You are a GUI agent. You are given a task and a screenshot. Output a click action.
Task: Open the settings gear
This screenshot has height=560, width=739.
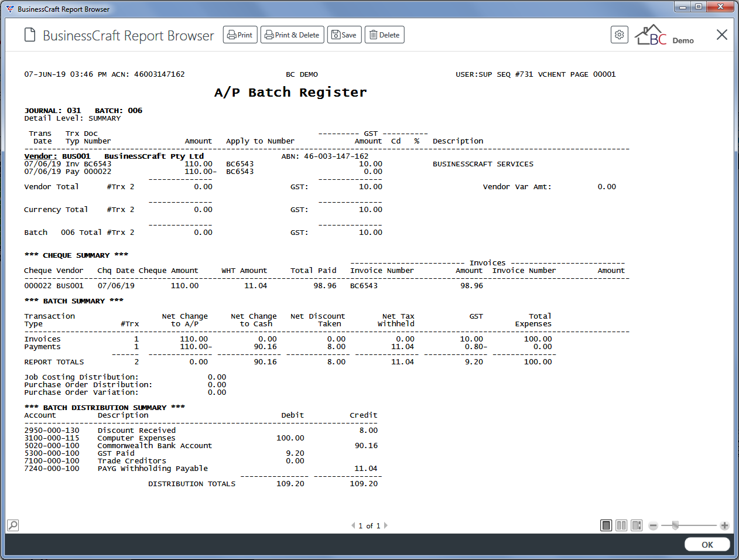coord(620,35)
